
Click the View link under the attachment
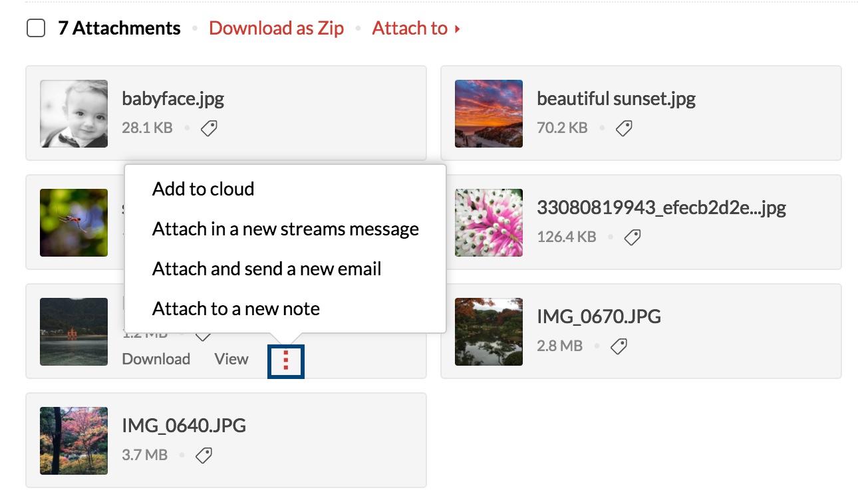pos(231,359)
